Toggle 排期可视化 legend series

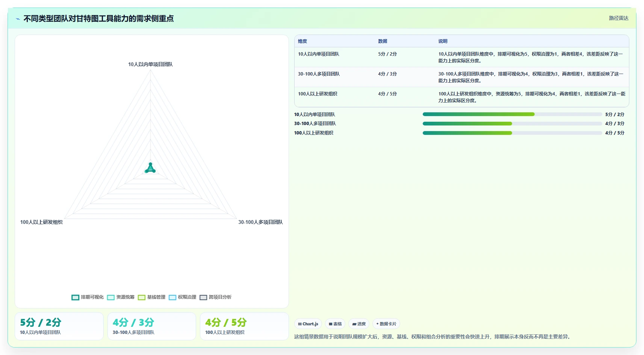click(88, 297)
